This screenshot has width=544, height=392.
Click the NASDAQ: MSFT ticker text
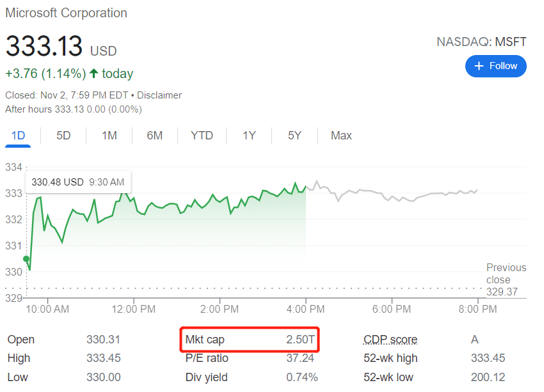point(481,42)
